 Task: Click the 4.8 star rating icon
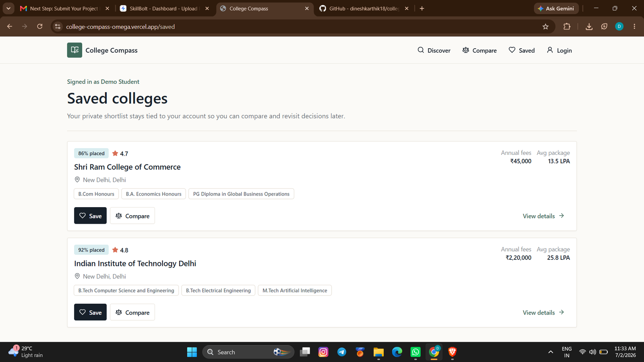[115, 250]
